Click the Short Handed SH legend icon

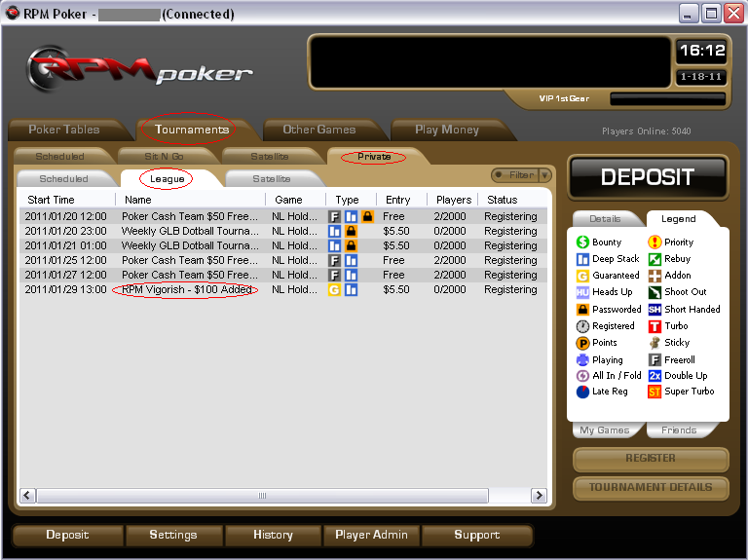(654, 310)
